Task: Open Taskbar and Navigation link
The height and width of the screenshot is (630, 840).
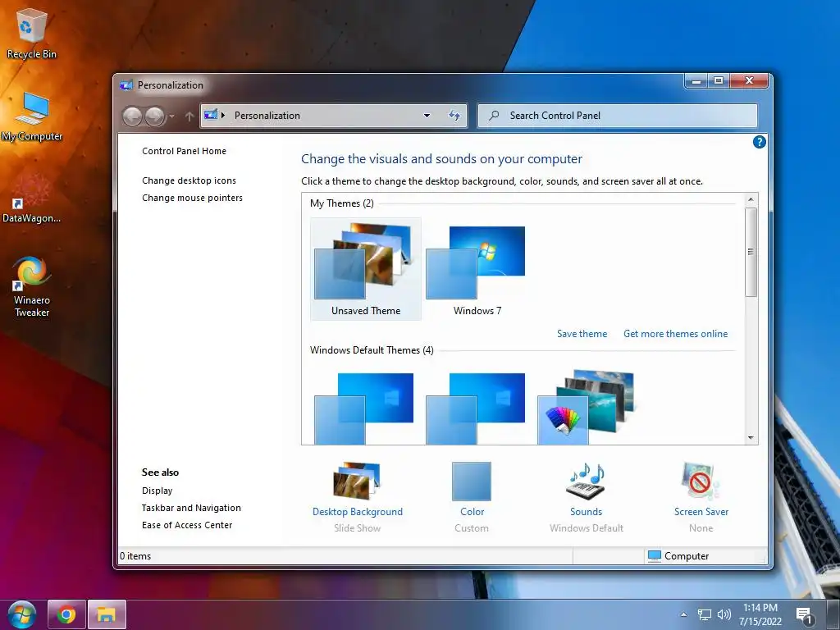Action: 191,508
